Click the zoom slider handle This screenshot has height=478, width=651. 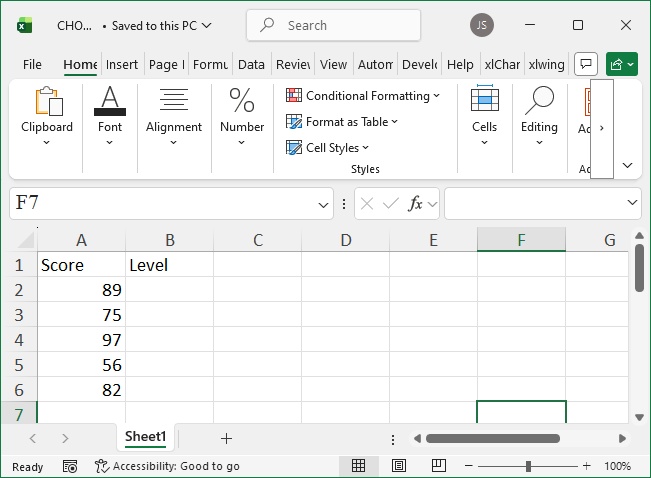[528, 466]
